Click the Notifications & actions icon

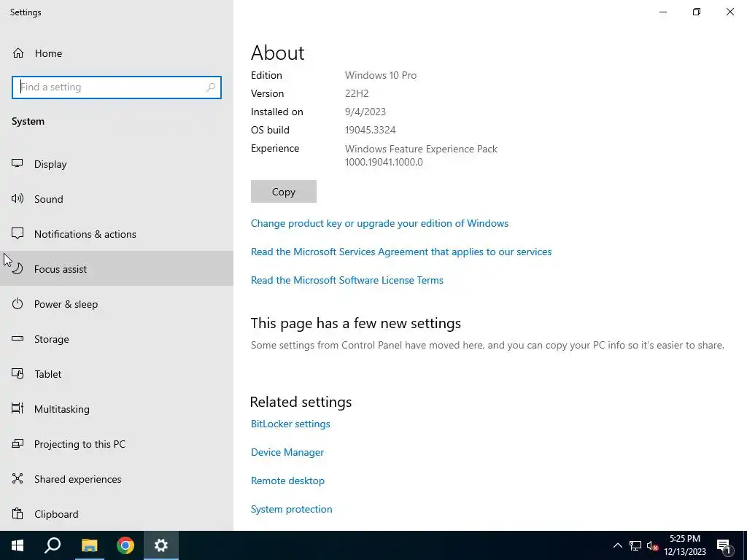18,233
